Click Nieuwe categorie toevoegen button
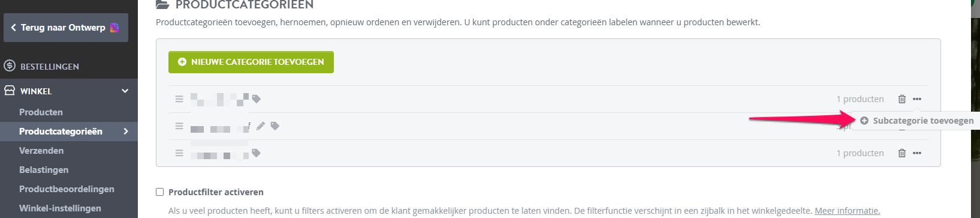 pyautogui.click(x=251, y=62)
